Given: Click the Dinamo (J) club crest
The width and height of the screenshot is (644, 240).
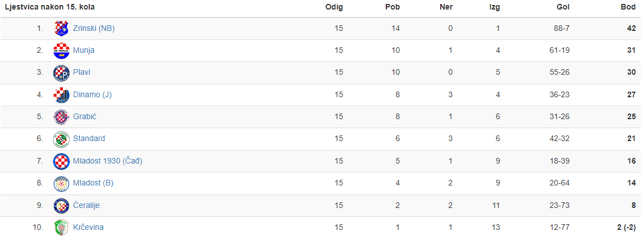Looking at the screenshot, I should [61, 95].
